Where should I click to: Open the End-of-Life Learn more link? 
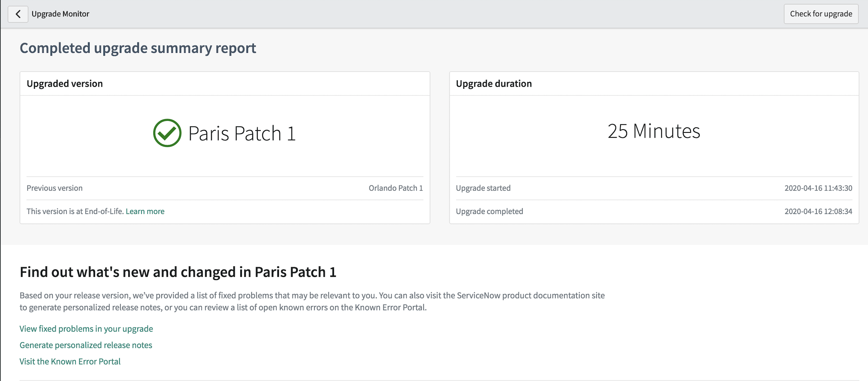pyautogui.click(x=145, y=211)
